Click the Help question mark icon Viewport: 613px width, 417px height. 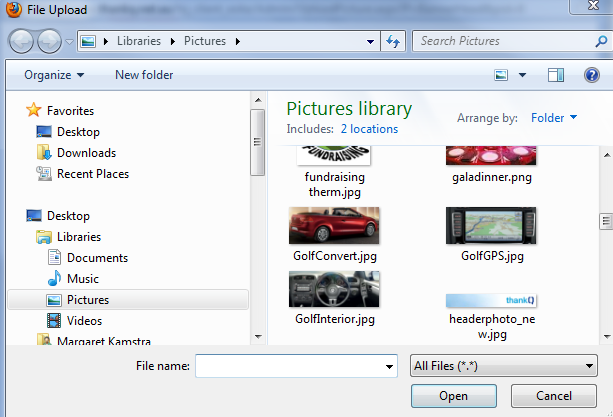(590, 75)
